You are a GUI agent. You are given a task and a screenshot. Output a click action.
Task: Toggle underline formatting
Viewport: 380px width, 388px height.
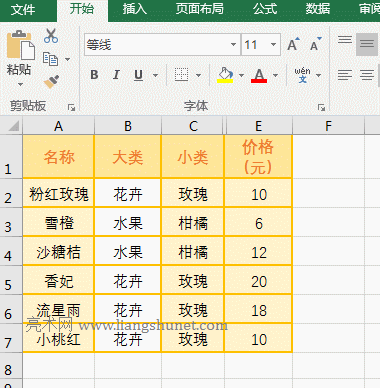138,75
